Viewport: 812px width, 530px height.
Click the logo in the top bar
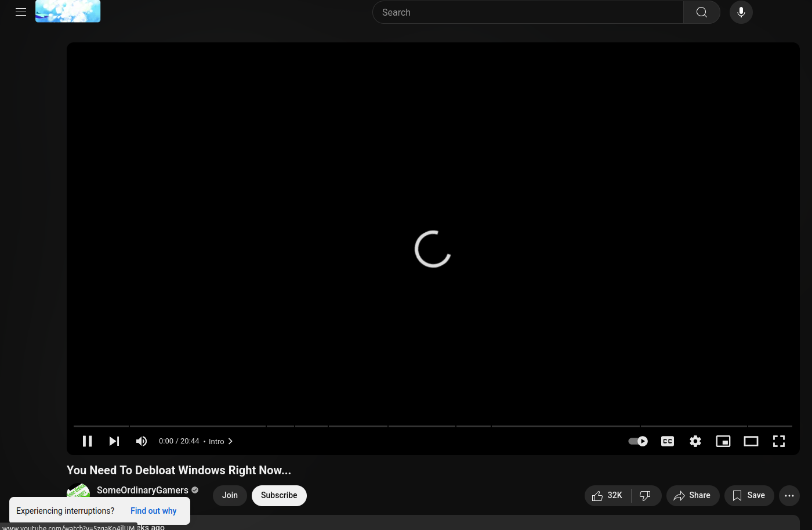tap(68, 11)
